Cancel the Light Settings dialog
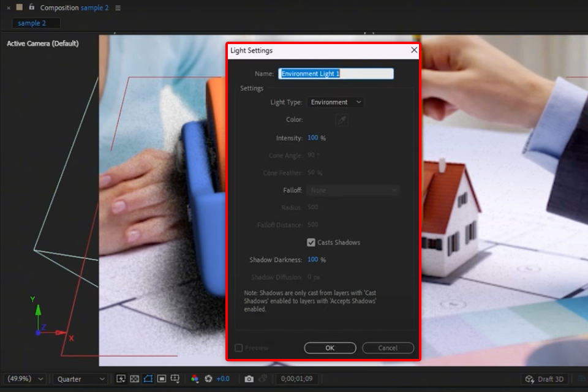The width and height of the screenshot is (588, 392). coord(388,348)
